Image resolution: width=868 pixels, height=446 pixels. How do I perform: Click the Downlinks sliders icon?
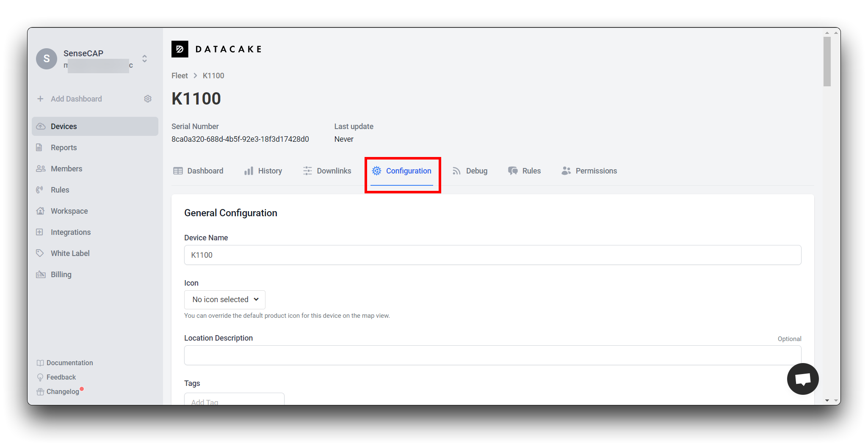pos(307,171)
